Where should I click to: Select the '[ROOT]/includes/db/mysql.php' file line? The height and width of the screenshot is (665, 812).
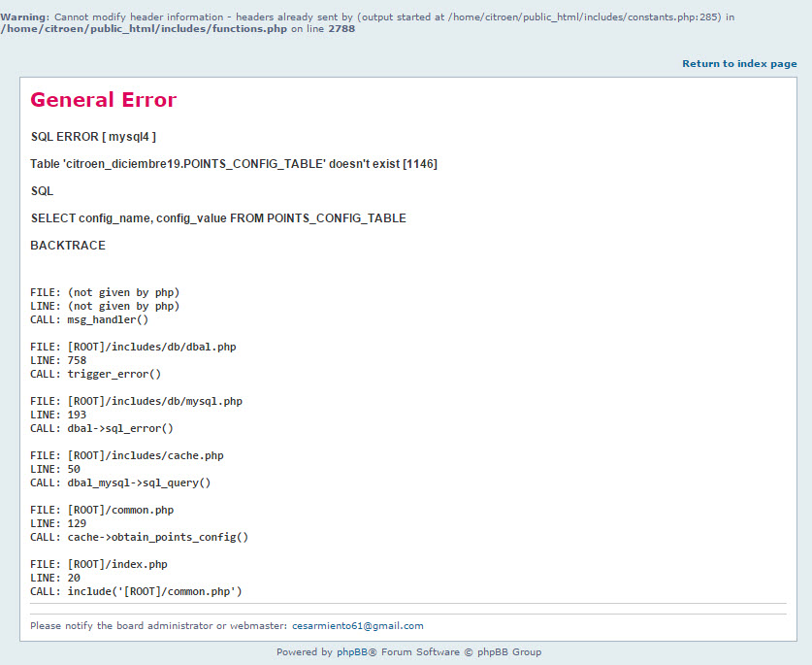click(136, 401)
